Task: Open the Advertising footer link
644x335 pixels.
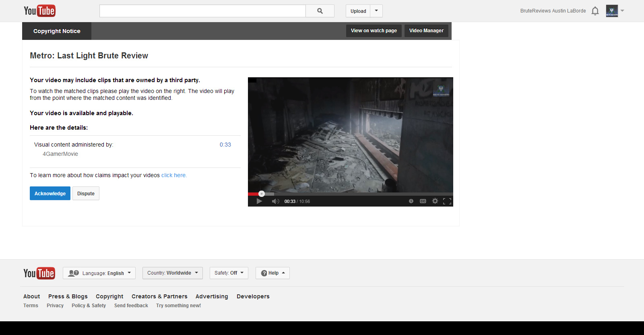Action: tap(212, 296)
